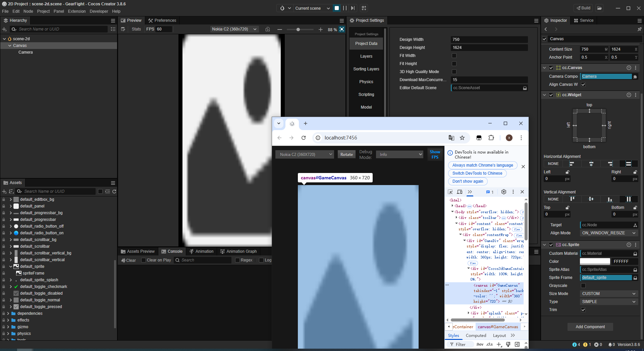Click the refresh icon in Assets panel
This screenshot has width=644, height=351.
pyautogui.click(x=114, y=191)
